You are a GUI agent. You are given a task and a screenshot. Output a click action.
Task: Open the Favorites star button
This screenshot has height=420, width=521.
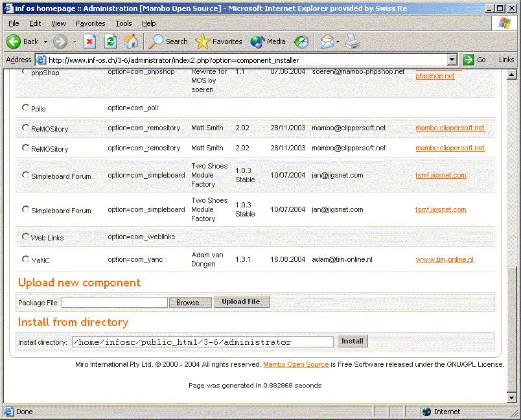coord(219,41)
